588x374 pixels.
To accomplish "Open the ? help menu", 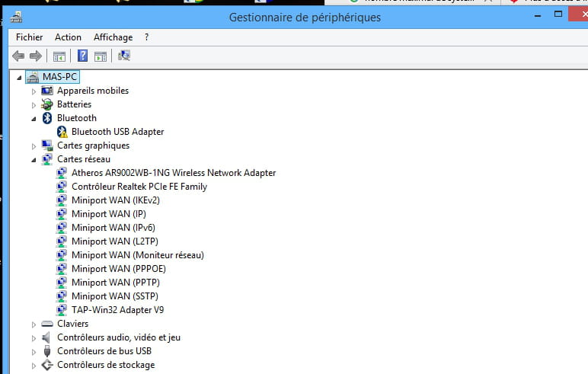I will (x=147, y=37).
